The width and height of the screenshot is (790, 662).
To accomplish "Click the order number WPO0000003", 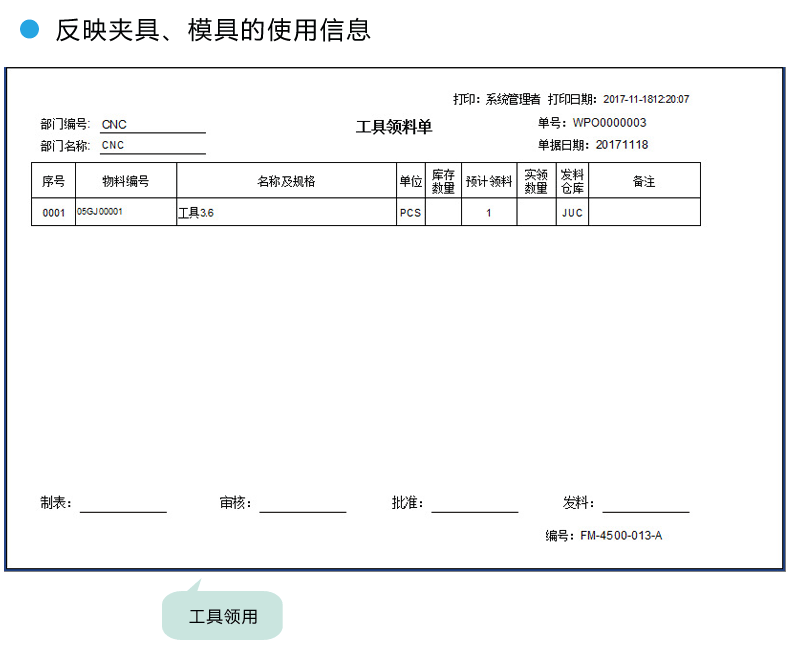I will (x=609, y=123).
